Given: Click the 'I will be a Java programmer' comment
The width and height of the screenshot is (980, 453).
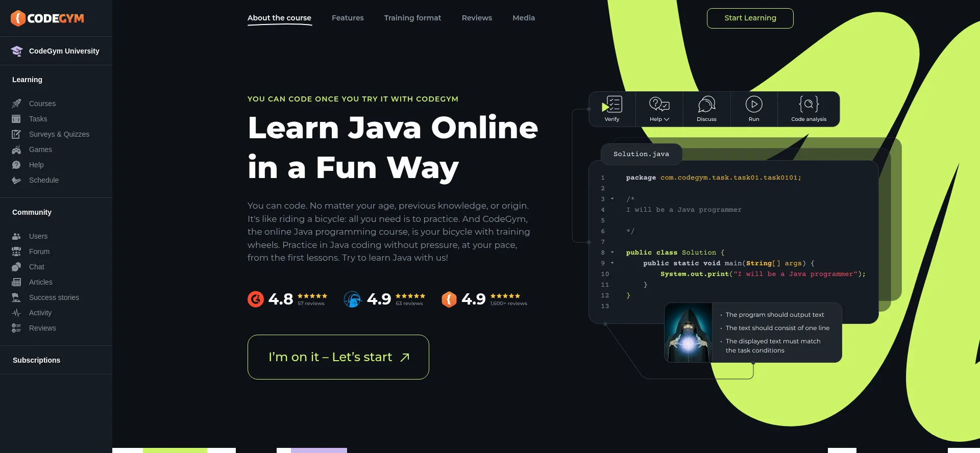Looking at the screenshot, I should pyautogui.click(x=684, y=210).
